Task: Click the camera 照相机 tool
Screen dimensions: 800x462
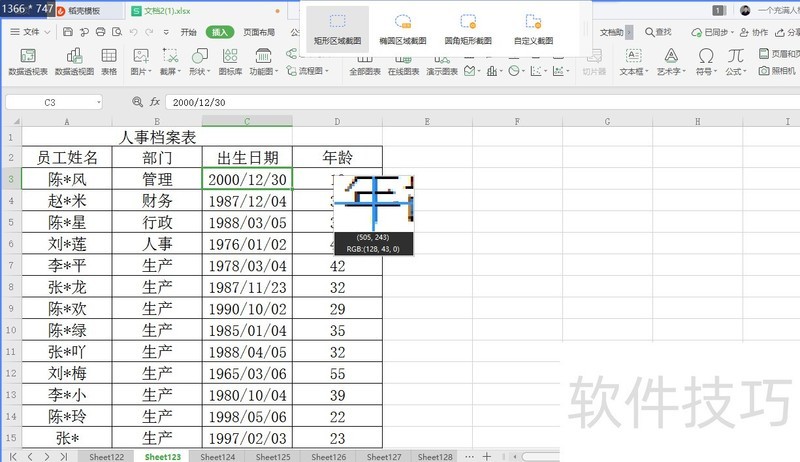Action: [777, 71]
